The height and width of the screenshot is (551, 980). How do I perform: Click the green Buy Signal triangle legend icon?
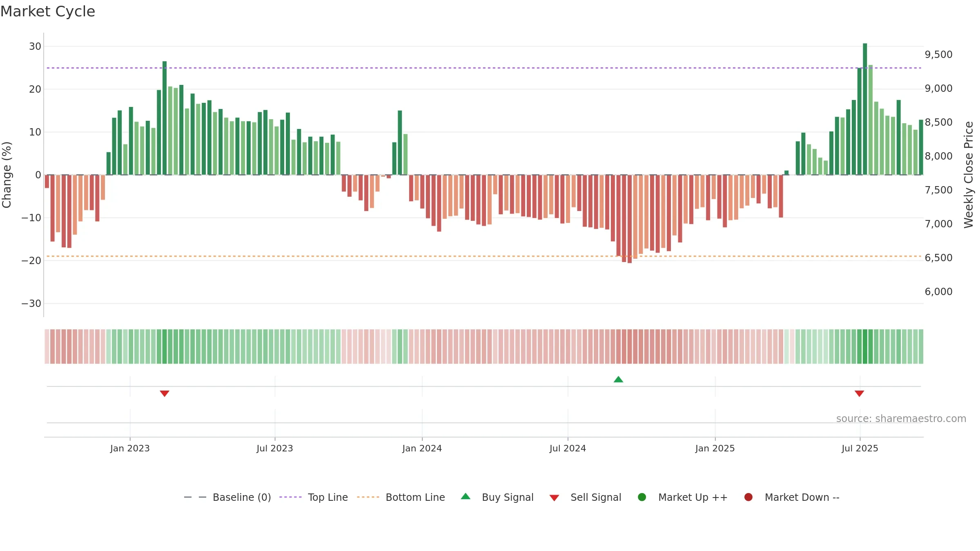click(x=465, y=496)
